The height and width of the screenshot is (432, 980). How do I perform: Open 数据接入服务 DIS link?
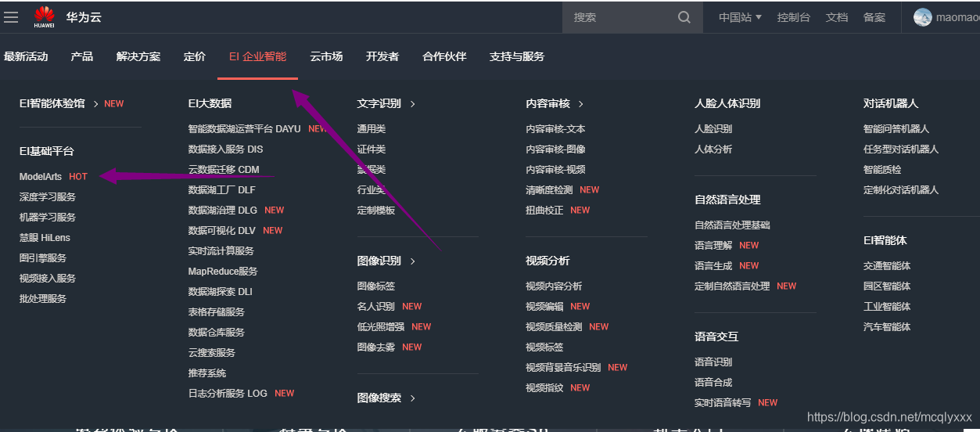(226, 149)
